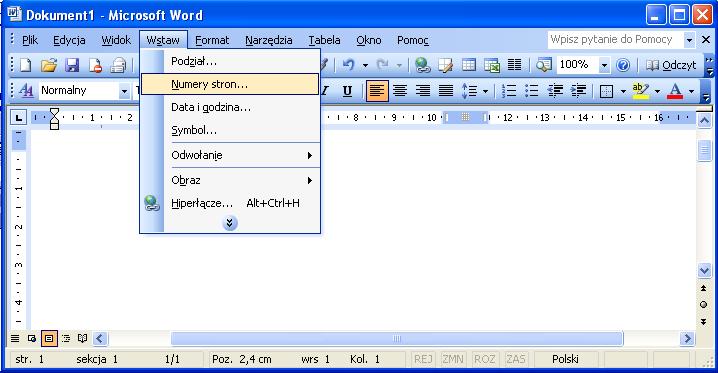The width and height of the screenshot is (718, 373).
Task: Toggle ZMN track changes indicator
Action: [453, 359]
